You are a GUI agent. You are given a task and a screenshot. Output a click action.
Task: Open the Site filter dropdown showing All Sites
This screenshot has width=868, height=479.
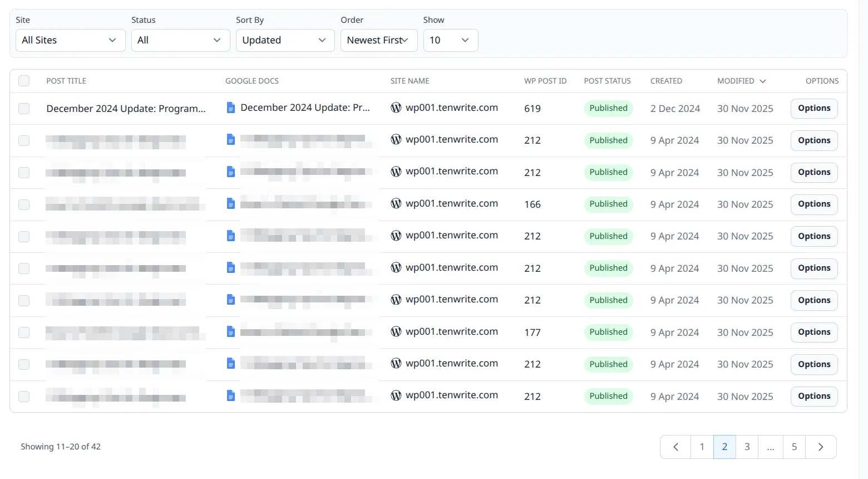click(70, 40)
